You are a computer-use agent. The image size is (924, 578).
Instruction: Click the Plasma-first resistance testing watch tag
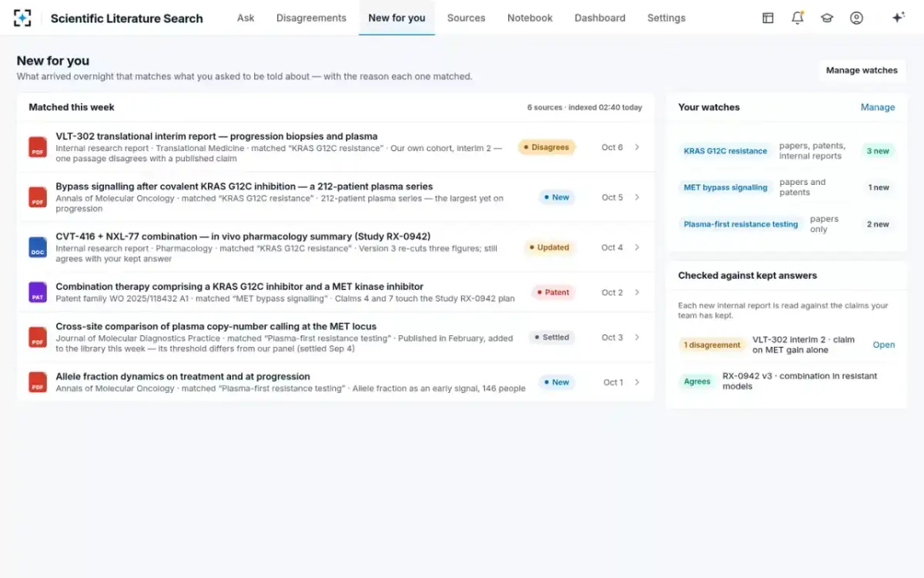coord(741,224)
